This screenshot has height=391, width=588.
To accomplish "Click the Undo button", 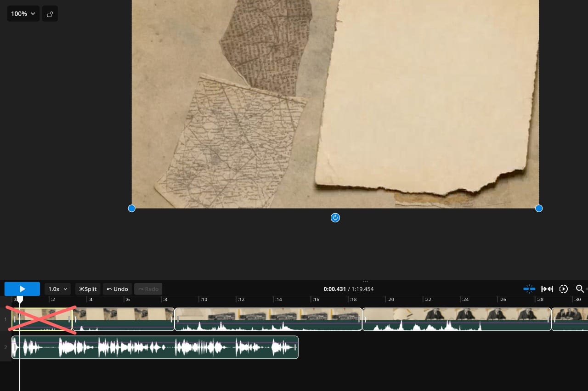I will [117, 289].
